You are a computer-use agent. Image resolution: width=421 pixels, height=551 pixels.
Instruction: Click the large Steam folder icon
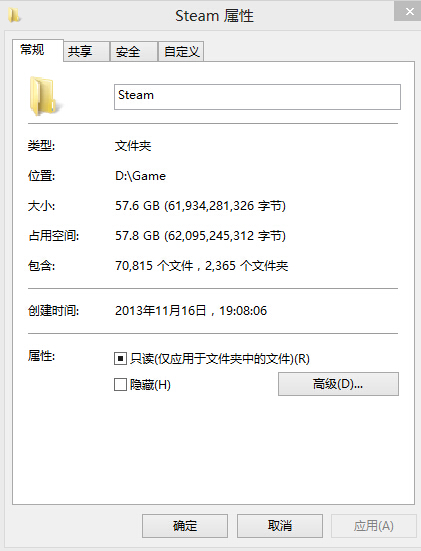coord(44,96)
